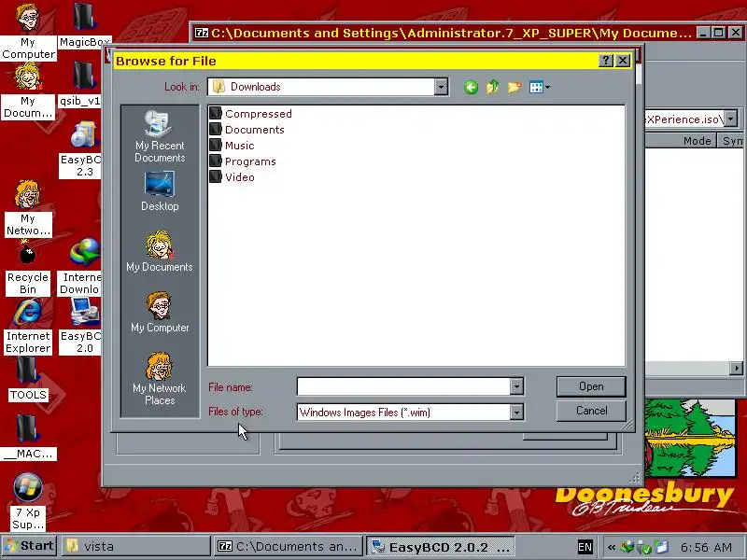Select the Documents folder in file list

coord(247,130)
